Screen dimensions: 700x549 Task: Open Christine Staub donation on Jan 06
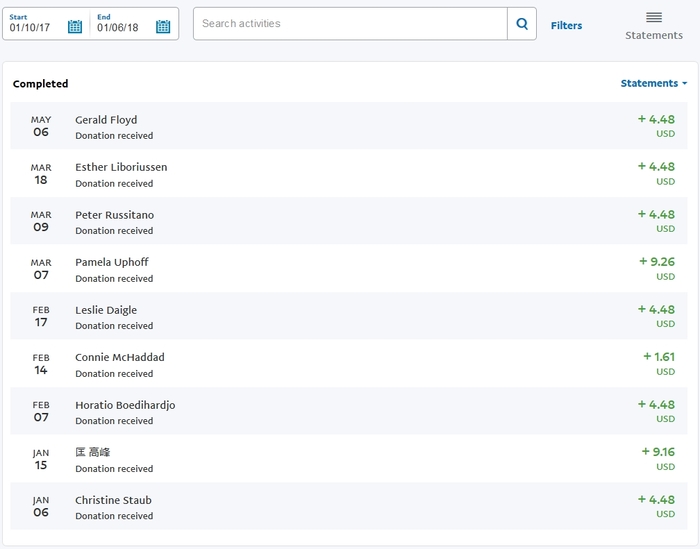pos(113,500)
